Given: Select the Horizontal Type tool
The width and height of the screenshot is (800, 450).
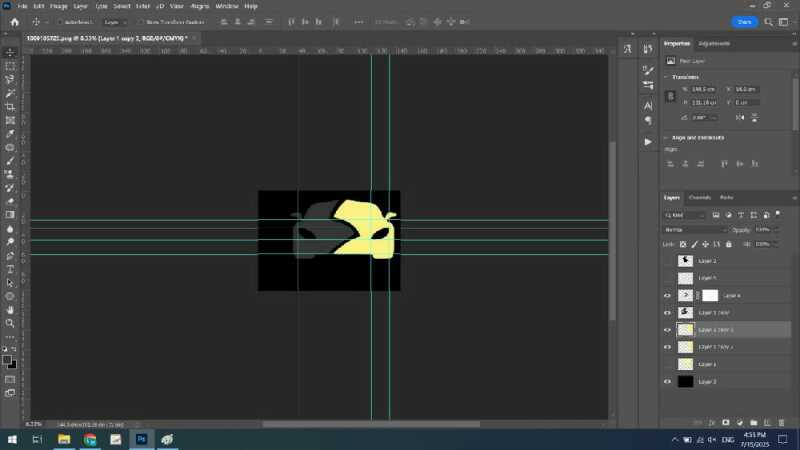Looking at the screenshot, I should [x=10, y=269].
